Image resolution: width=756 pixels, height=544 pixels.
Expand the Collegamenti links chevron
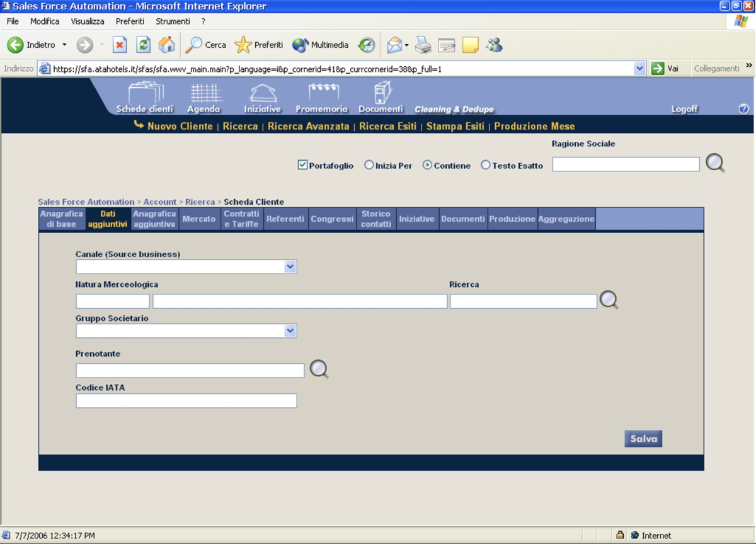749,66
